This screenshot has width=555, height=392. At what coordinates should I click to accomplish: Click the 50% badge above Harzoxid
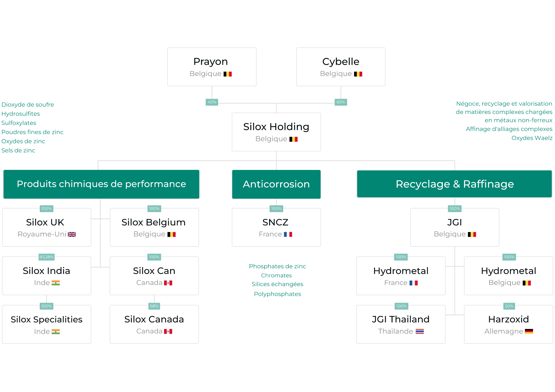click(x=509, y=306)
